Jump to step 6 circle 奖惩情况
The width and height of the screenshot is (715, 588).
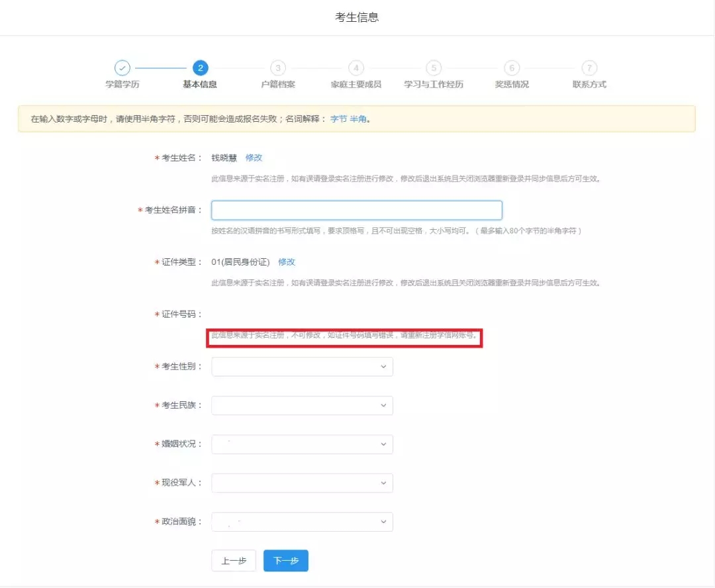coord(512,68)
